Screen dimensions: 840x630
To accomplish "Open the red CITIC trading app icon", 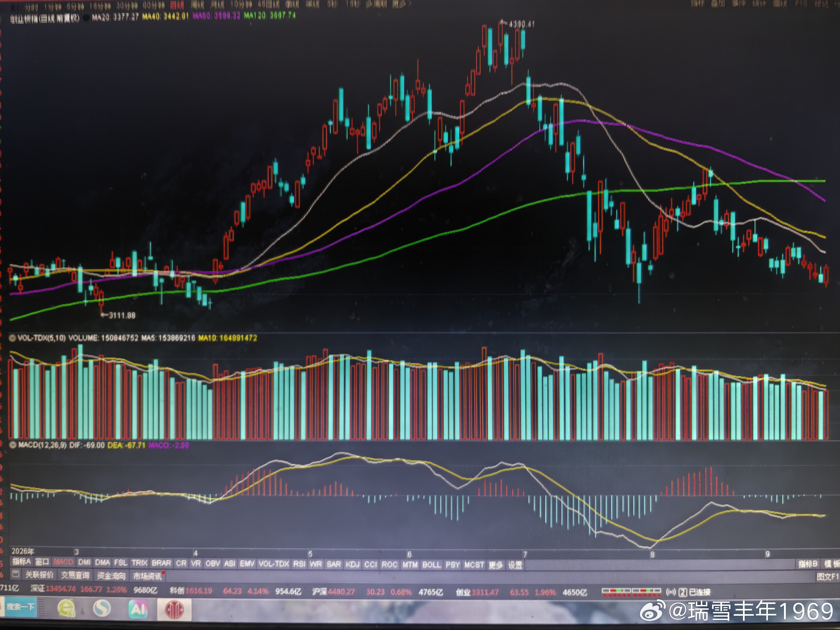I will (x=174, y=610).
